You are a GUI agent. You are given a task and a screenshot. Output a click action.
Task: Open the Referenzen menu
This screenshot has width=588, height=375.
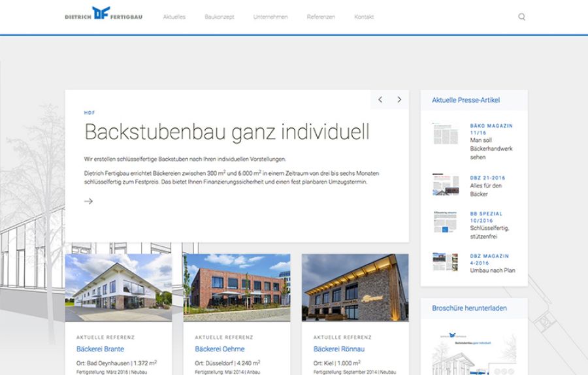coord(321,17)
